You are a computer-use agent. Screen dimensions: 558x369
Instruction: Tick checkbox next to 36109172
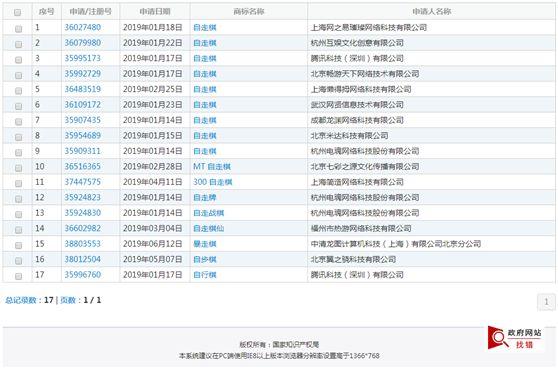click(19, 106)
